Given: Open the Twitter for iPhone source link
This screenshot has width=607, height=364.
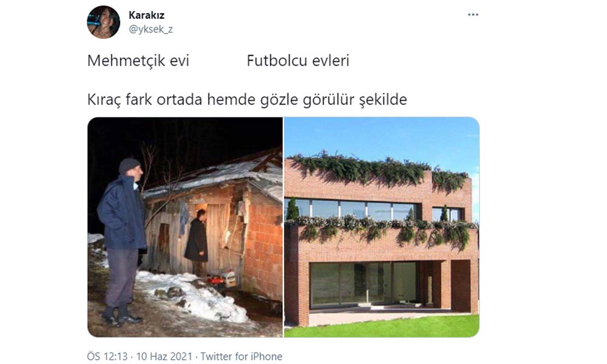Looking at the screenshot, I should tap(241, 356).
